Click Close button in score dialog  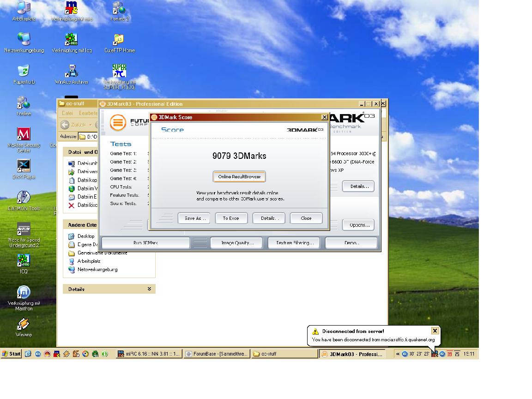306,218
